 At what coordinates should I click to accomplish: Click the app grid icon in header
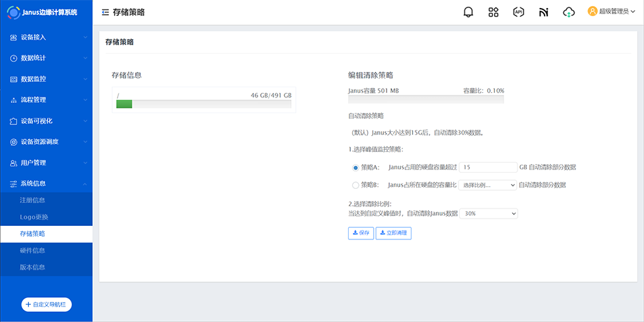(493, 12)
